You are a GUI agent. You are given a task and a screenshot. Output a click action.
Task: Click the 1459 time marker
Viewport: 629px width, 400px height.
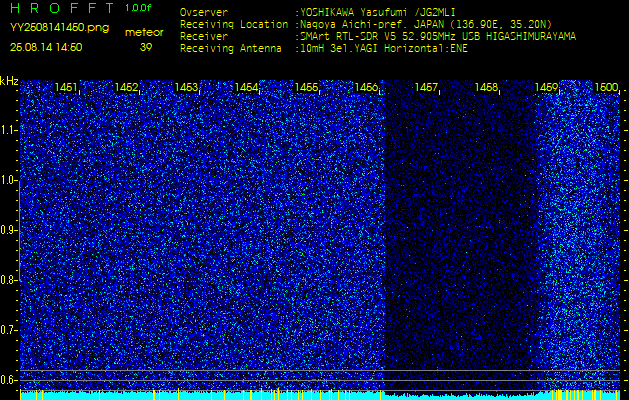coord(546,87)
